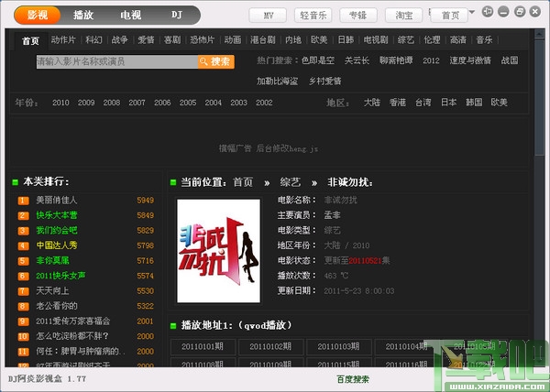Viewport: 550px width, 392px height.
Task: Open the 淘宝 button
Action: point(403,16)
